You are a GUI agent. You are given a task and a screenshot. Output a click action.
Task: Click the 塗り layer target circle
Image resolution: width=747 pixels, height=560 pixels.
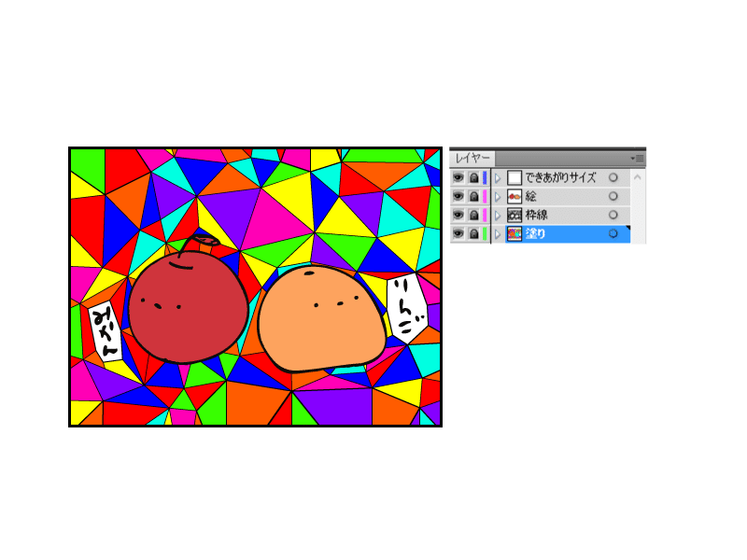pyautogui.click(x=613, y=233)
